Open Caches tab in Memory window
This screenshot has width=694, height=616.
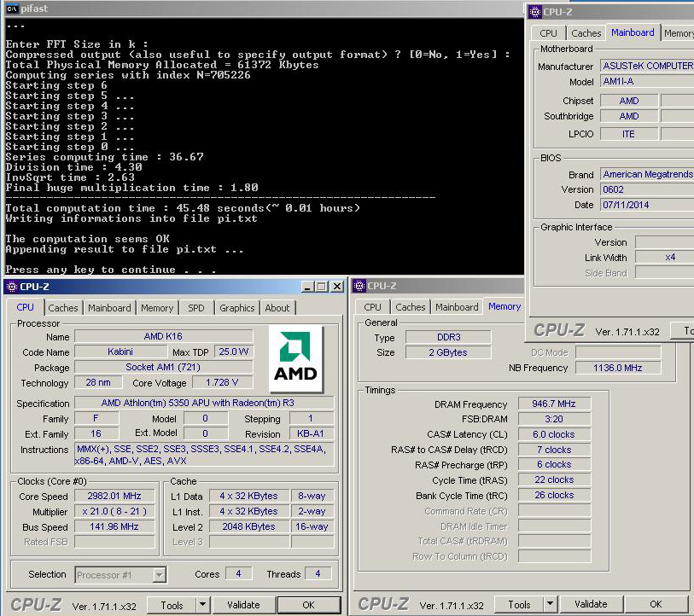click(411, 306)
